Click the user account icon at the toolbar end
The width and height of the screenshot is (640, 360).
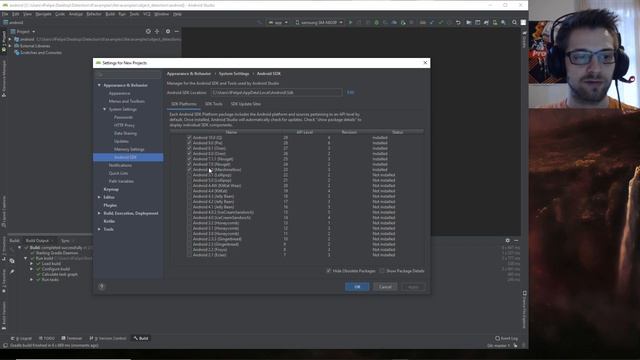523,22
